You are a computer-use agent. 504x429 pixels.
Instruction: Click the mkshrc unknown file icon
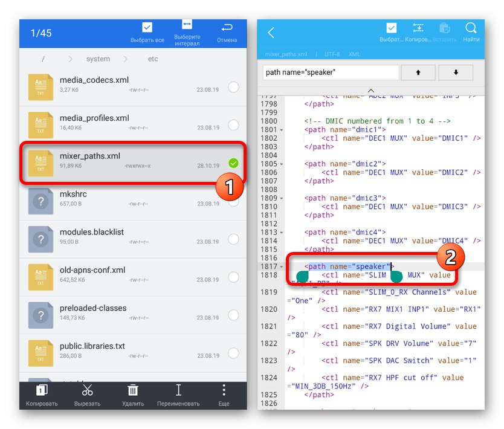(40, 201)
